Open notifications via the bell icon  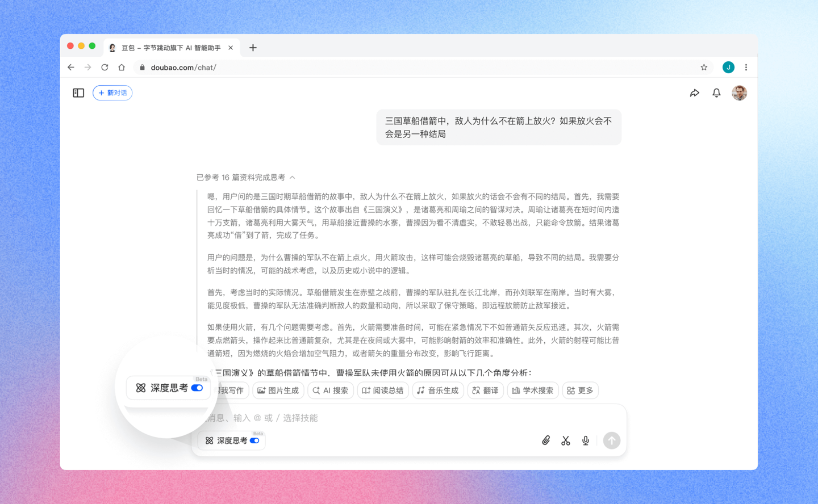pyautogui.click(x=716, y=93)
